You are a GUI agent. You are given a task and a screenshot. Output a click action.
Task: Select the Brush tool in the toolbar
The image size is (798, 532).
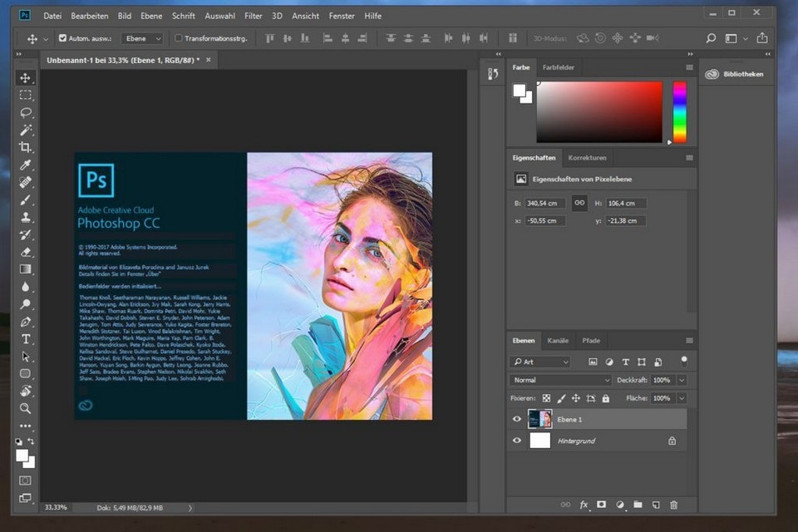[26, 199]
